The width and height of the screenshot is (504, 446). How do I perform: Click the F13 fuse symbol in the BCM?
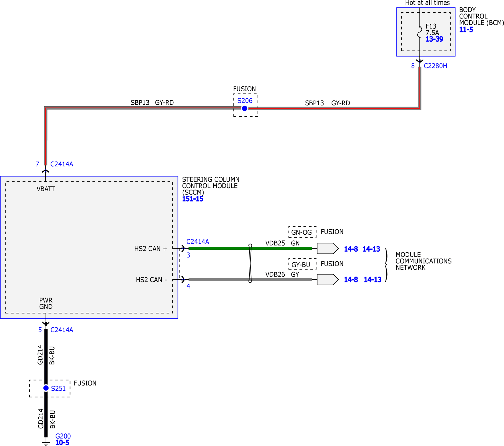point(420,32)
